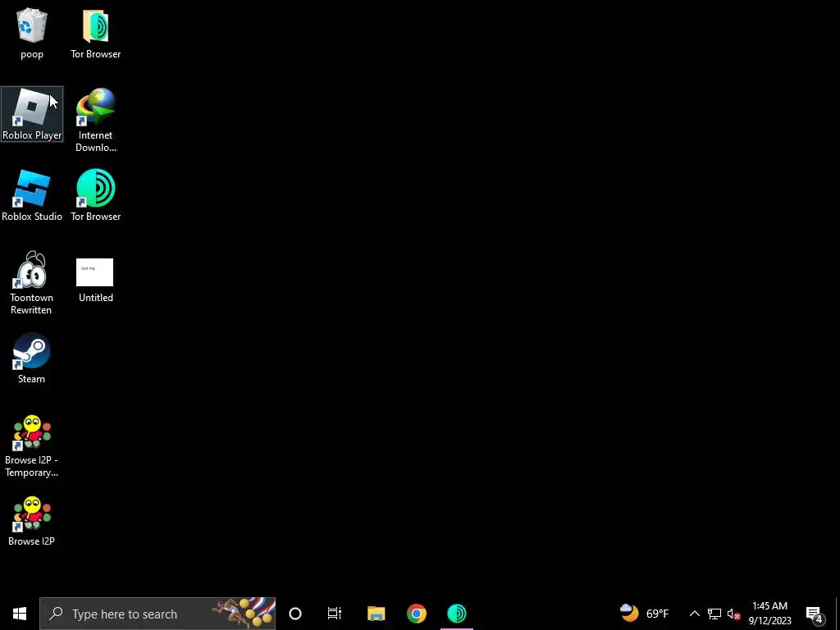Select the Browse I2P shortcut
This screenshot has height=630, width=840.
(32, 521)
